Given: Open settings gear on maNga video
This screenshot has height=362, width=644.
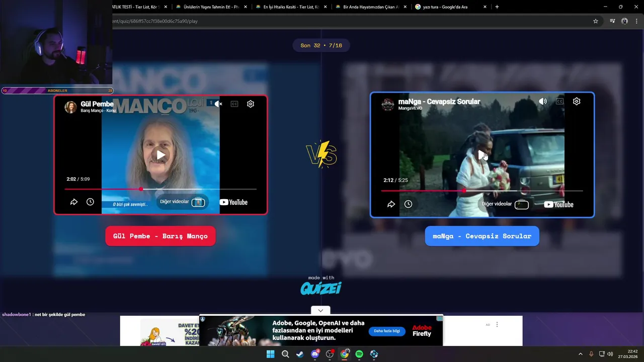Looking at the screenshot, I should 577,102.
